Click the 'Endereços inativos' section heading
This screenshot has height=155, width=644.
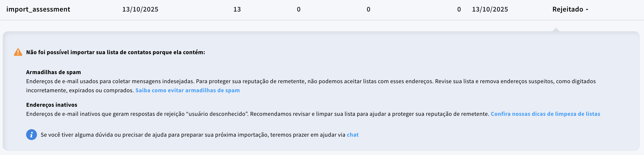51,105
